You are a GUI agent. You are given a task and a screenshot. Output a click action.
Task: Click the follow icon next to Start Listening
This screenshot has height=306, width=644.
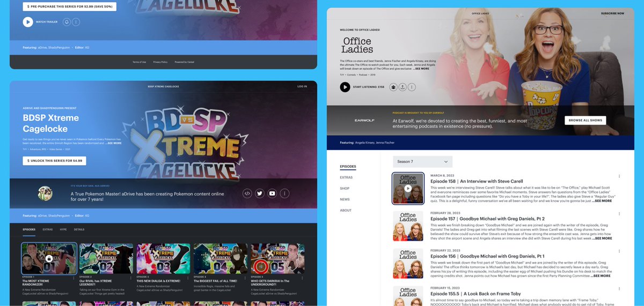point(393,87)
